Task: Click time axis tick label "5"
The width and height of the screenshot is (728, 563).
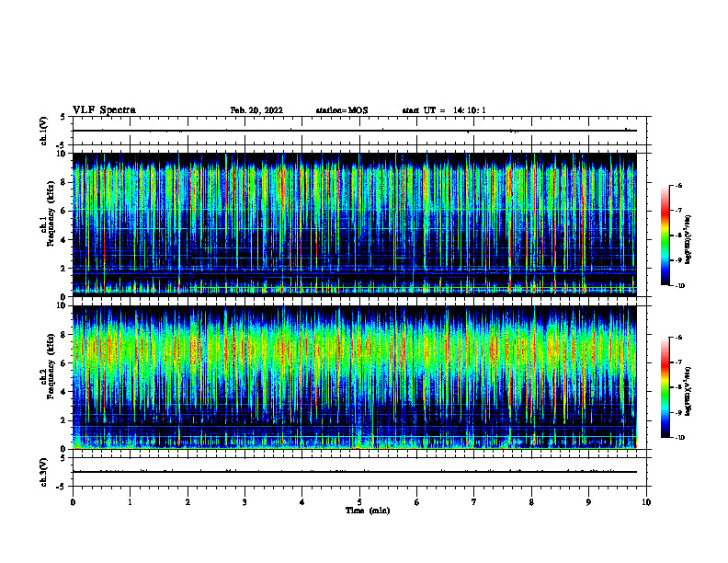Action: [x=359, y=502]
